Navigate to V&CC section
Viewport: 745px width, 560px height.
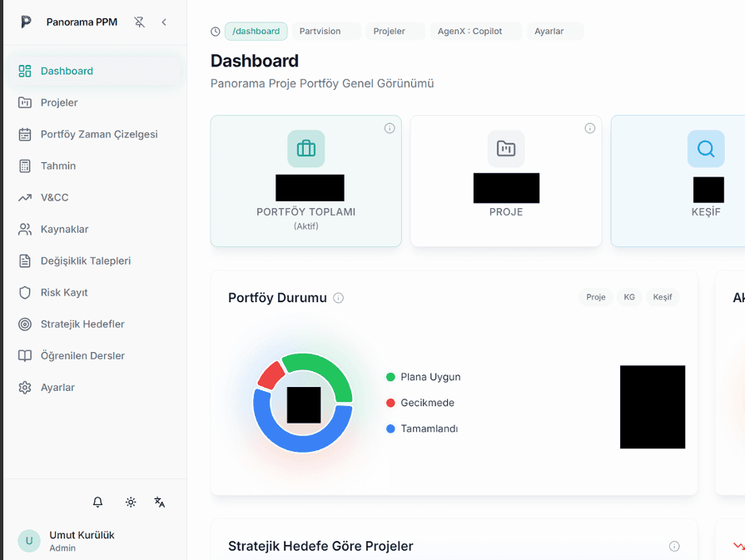pyautogui.click(x=96, y=197)
